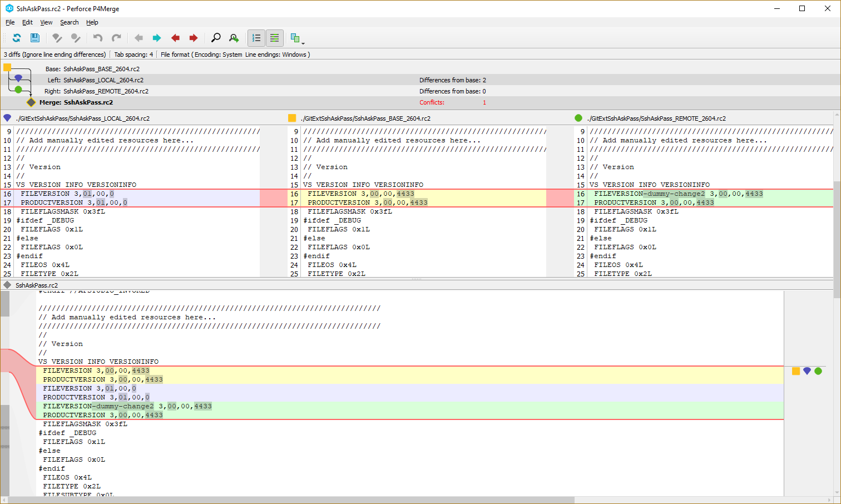Toggle inline differences highlighting
This screenshot has height=504, width=841.
[275, 38]
